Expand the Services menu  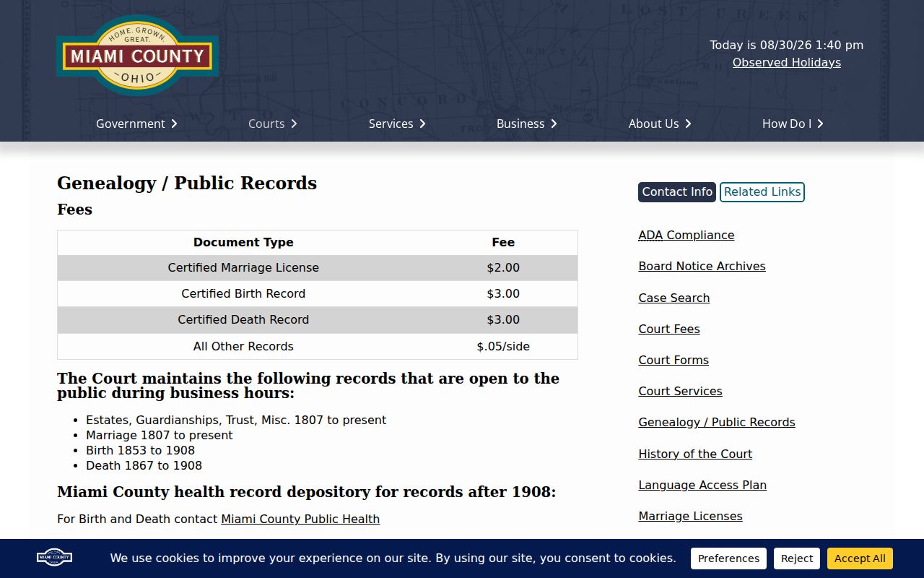click(x=397, y=124)
